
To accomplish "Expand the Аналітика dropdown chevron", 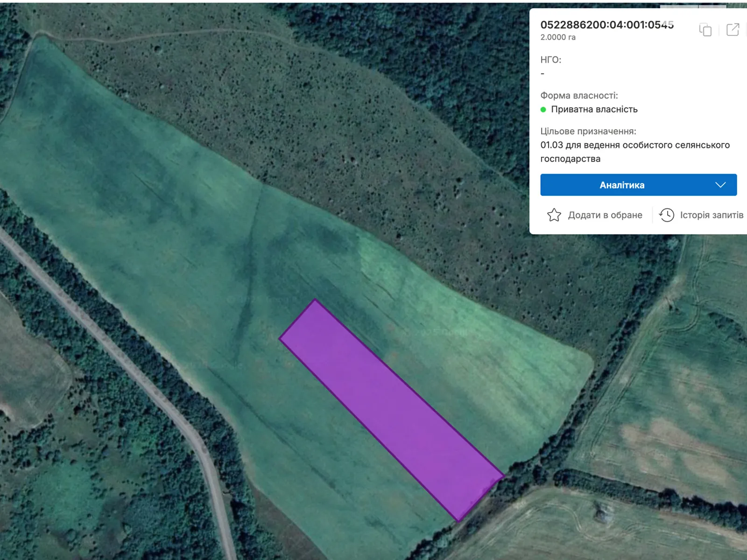I will [x=720, y=185].
